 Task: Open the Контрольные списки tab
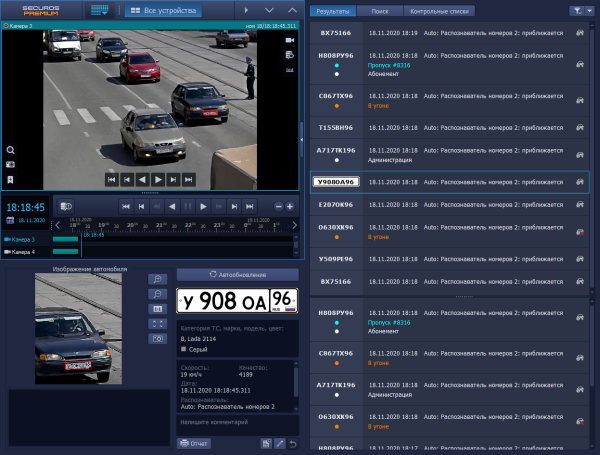437,10
